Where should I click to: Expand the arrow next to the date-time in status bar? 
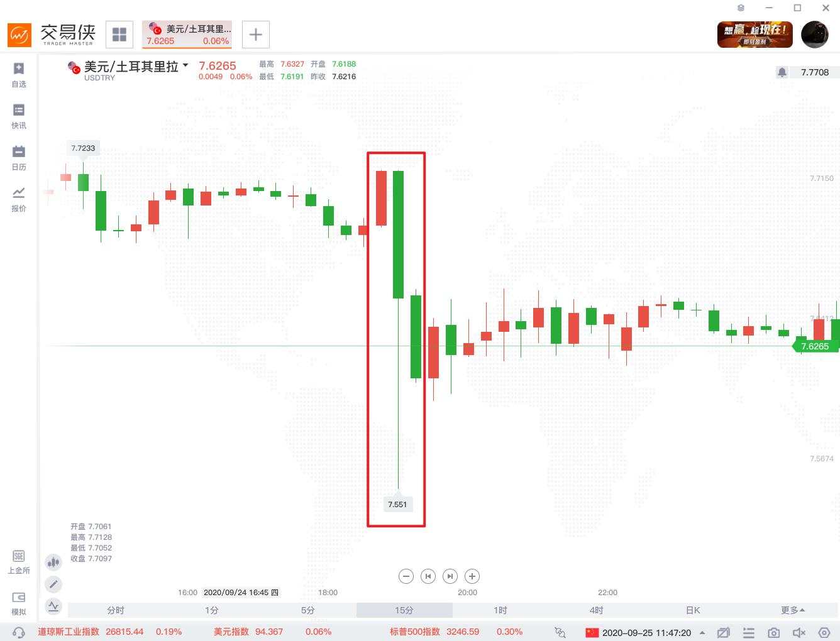pyautogui.click(x=702, y=633)
